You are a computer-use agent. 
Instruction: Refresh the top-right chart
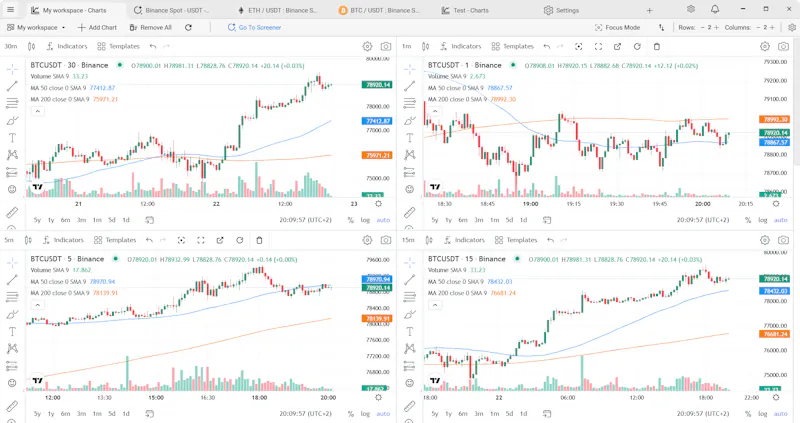point(637,46)
